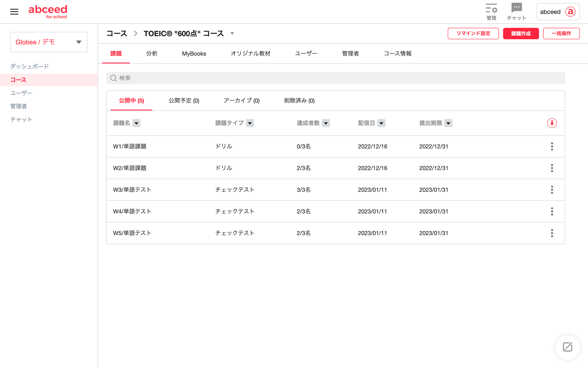This screenshot has height=368, width=588.
Task: Select the 削除済み (0) tab
Action: (x=299, y=101)
